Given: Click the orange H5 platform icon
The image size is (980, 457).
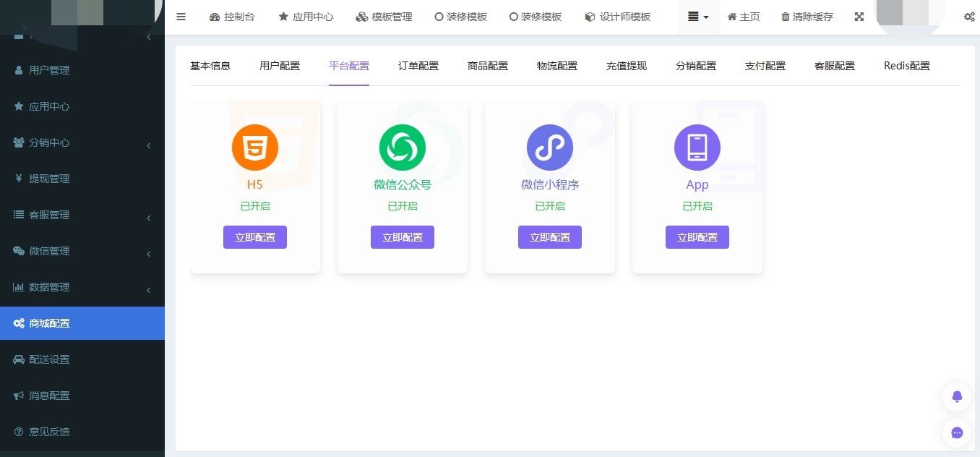Looking at the screenshot, I should (x=255, y=148).
